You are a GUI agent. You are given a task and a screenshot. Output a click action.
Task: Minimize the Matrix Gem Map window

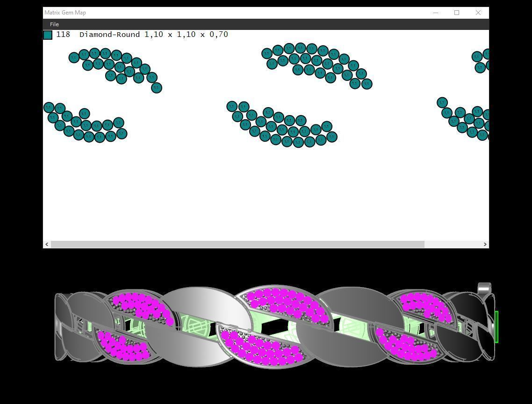coord(436,13)
